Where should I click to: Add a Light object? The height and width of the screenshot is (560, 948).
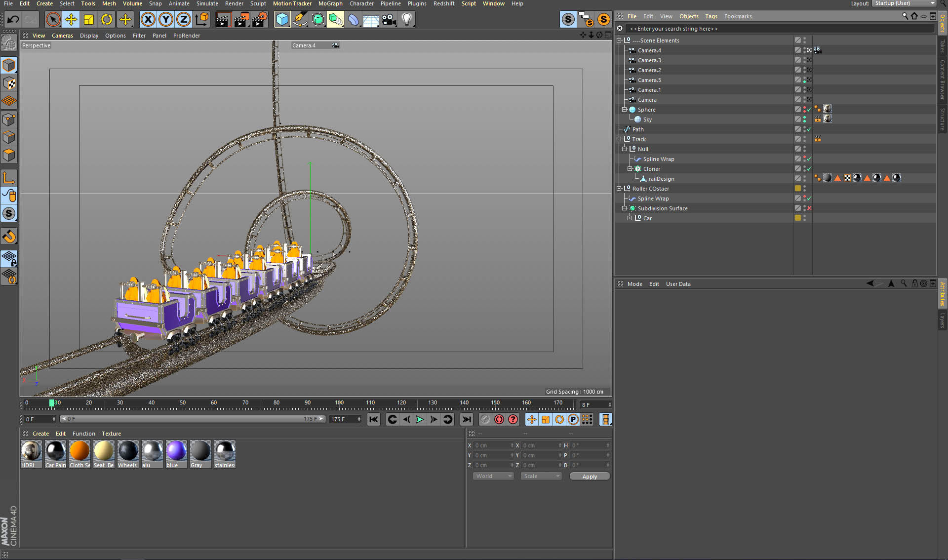click(x=406, y=20)
